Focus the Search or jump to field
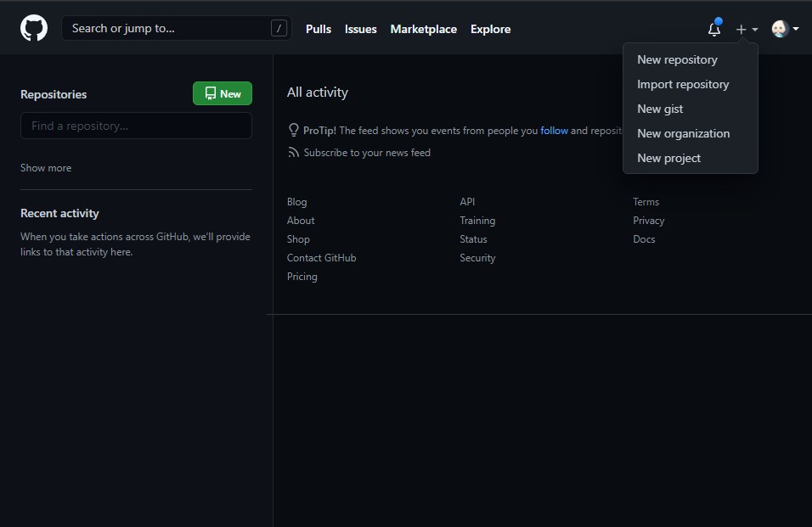This screenshot has width=812, height=527. point(177,29)
